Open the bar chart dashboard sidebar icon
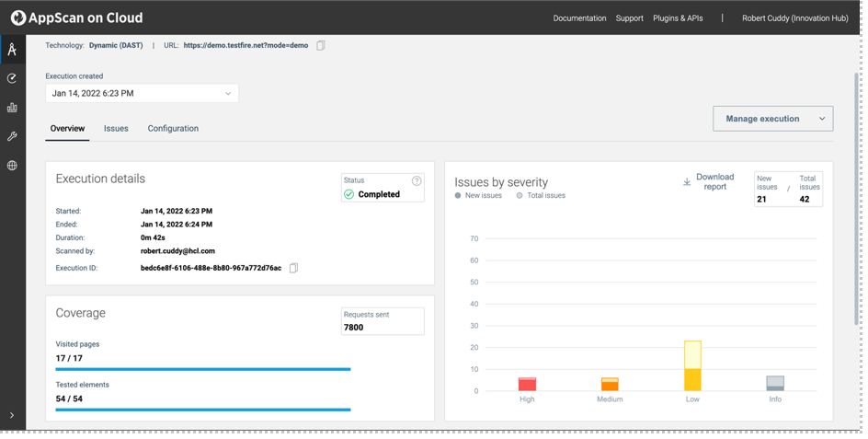This screenshot has width=868, height=439. tap(12, 108)
